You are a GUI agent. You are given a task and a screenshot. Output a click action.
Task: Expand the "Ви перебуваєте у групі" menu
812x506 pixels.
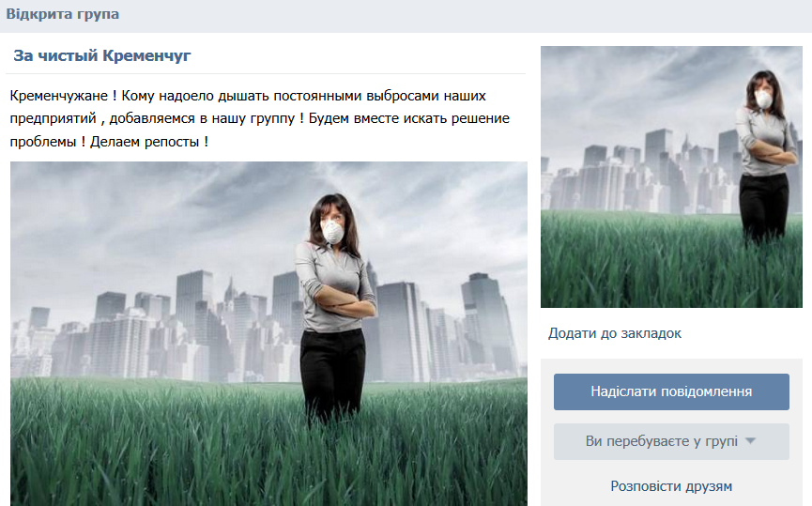point(671,441)
